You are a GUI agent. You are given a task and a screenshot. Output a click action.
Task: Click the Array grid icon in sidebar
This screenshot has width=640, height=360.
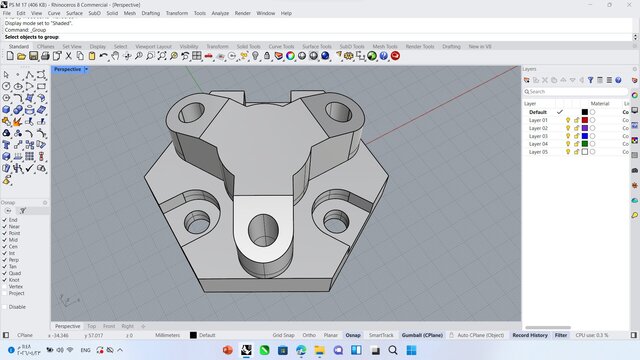(x=29, y=156)
